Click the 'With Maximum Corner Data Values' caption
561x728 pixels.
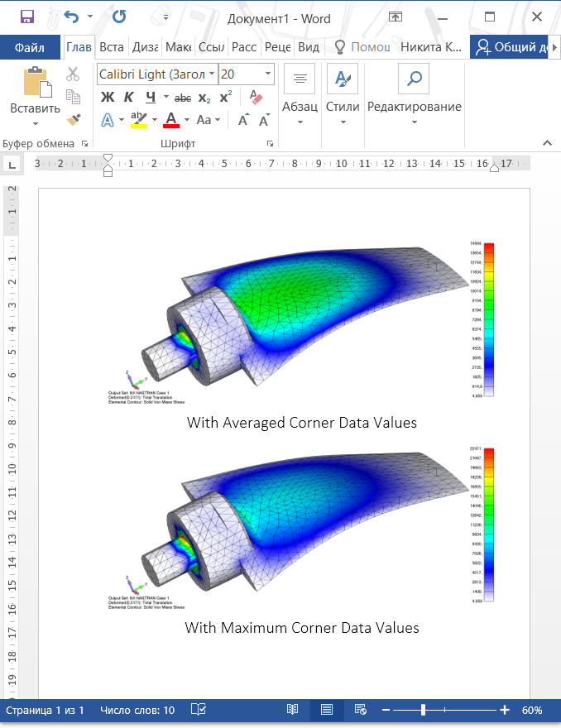(302, 628)
